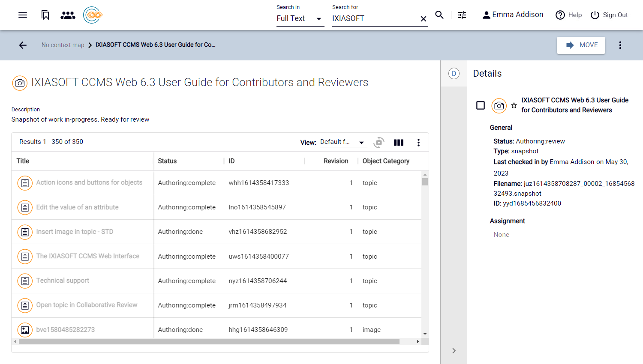Sort by Status column header
The width and height of the screenshot is (643, 364).
pos(167,161)
